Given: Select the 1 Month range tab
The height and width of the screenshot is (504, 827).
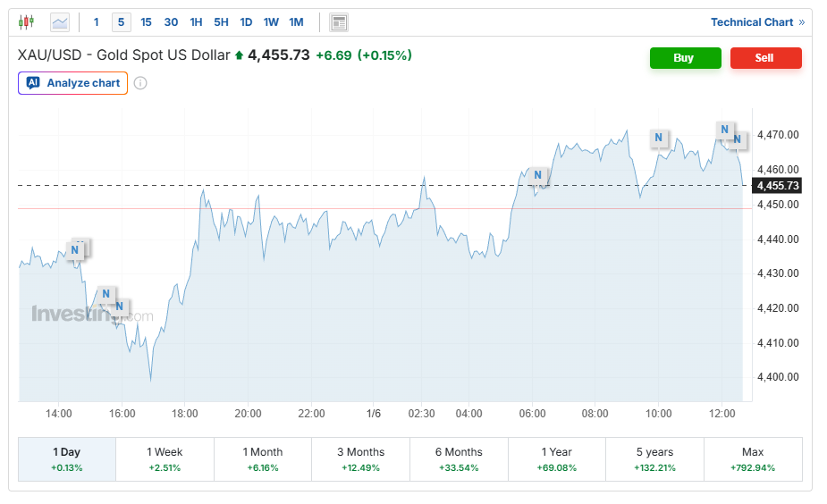Looking at the screenshot, I should point(263,459).
